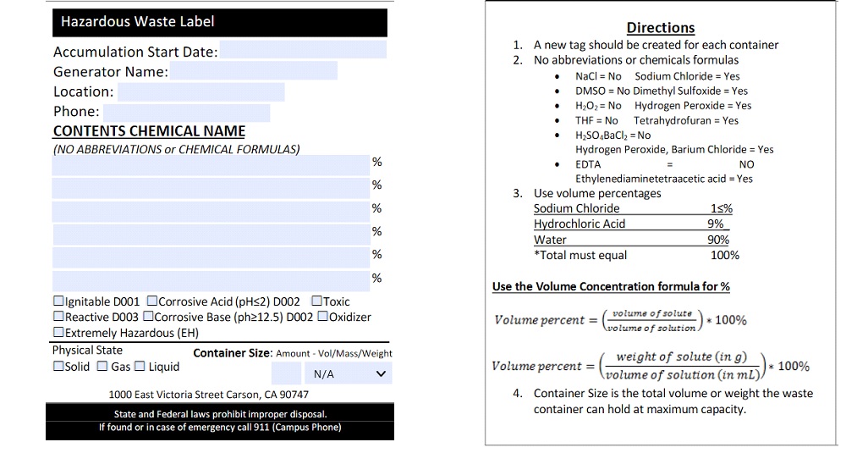Viewport: 868px width, 453px height.
Task: Click the container size amount field
Action: (286, 373)
